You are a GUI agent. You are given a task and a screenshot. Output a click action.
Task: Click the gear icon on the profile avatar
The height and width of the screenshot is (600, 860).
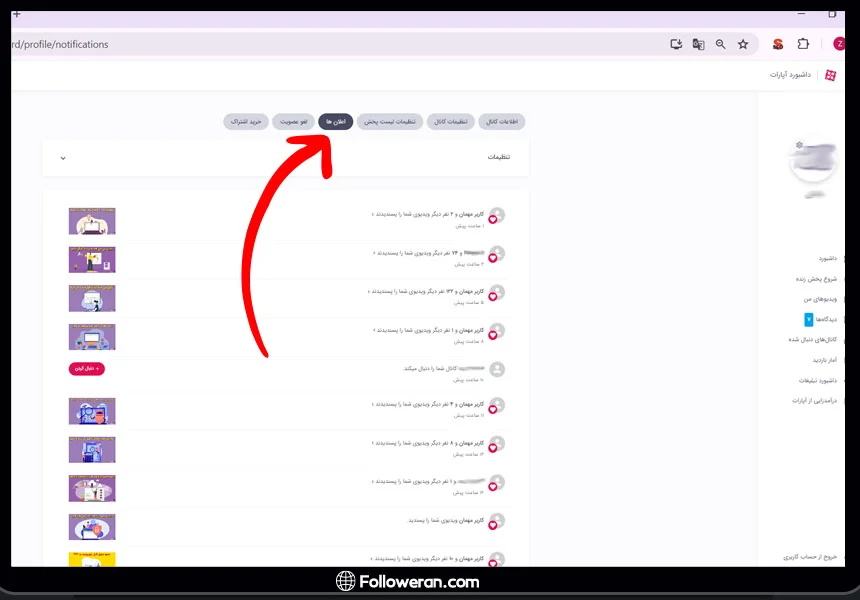[799, 145]
